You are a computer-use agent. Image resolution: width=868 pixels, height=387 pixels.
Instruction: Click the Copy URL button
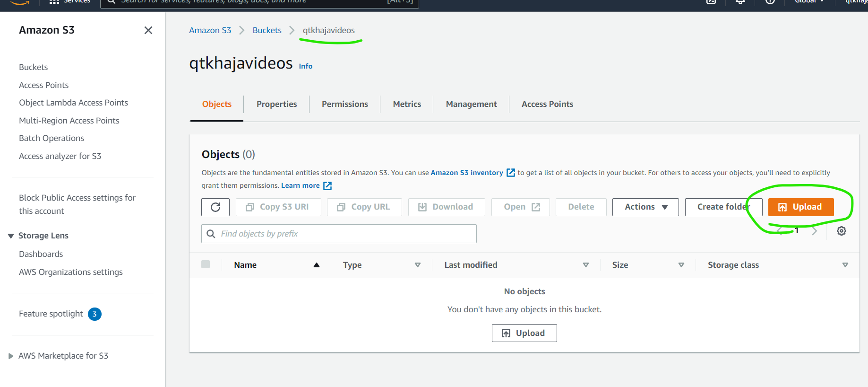(x=364, y=207)
